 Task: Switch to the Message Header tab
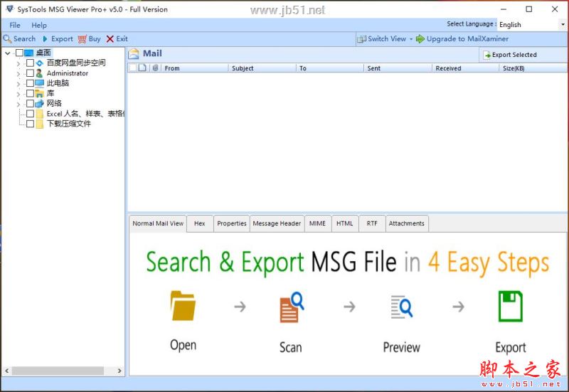(x=277, y=223)
